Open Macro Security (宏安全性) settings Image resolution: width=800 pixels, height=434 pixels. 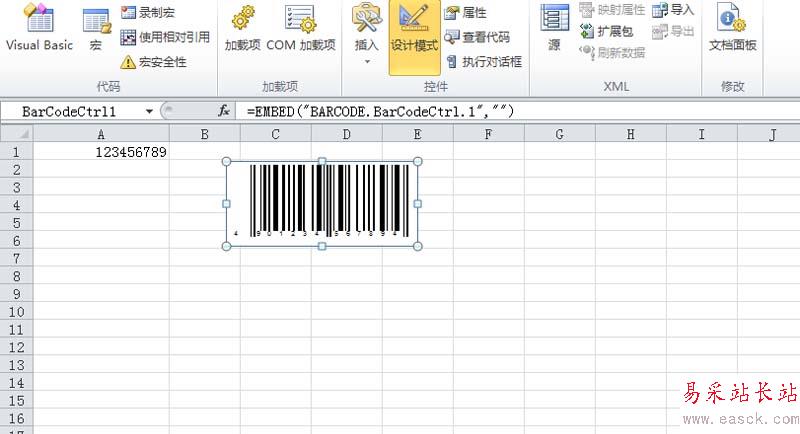pyautogui.click(x=154, y=62)
